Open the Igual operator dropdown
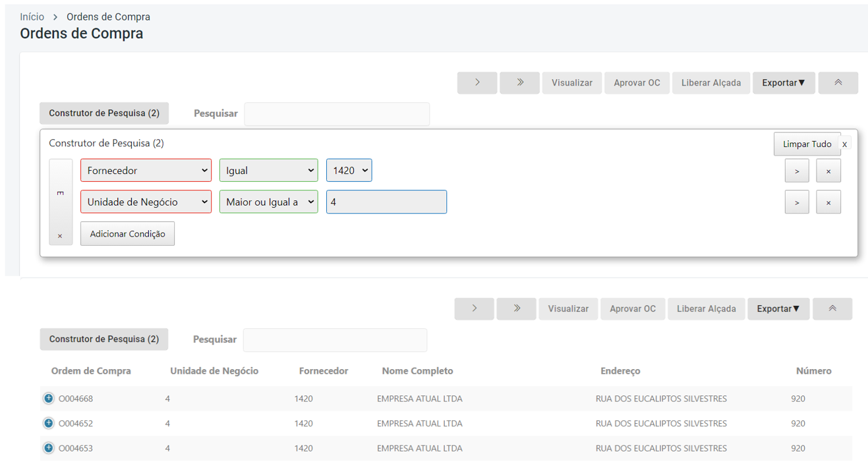Screen dimensions: 868x462 click(x=269, y=171)
